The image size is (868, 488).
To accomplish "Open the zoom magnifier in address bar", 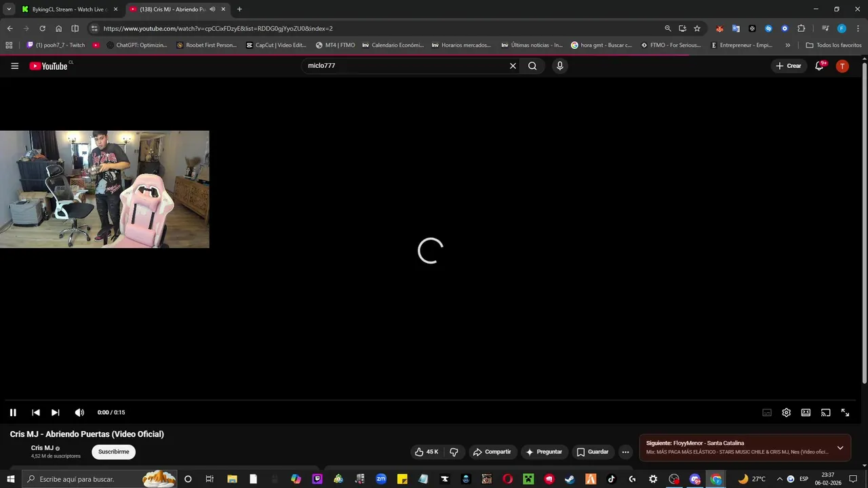I will coord(667,28).
